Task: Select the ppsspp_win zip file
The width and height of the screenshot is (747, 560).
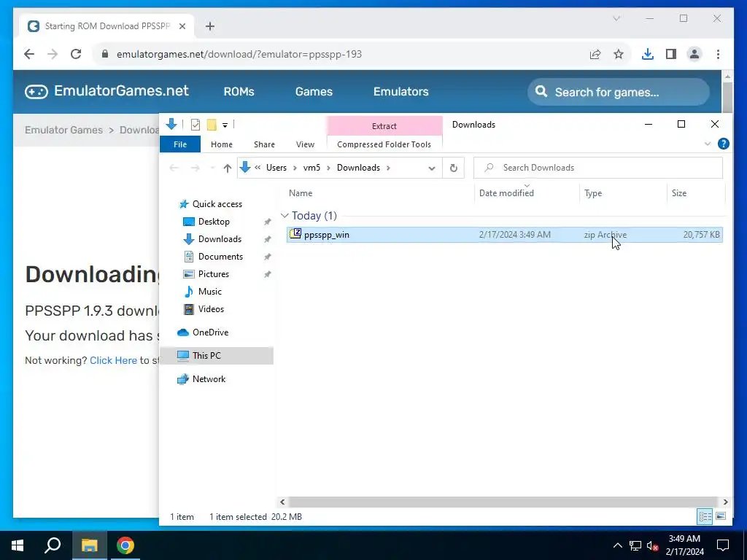Action: [505, 235]
